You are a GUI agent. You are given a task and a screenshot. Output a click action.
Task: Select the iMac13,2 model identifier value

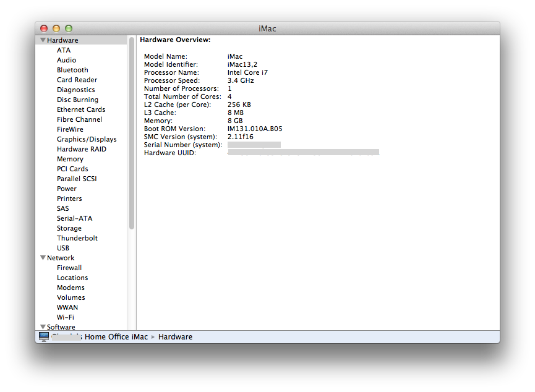[x=242, y=64]
